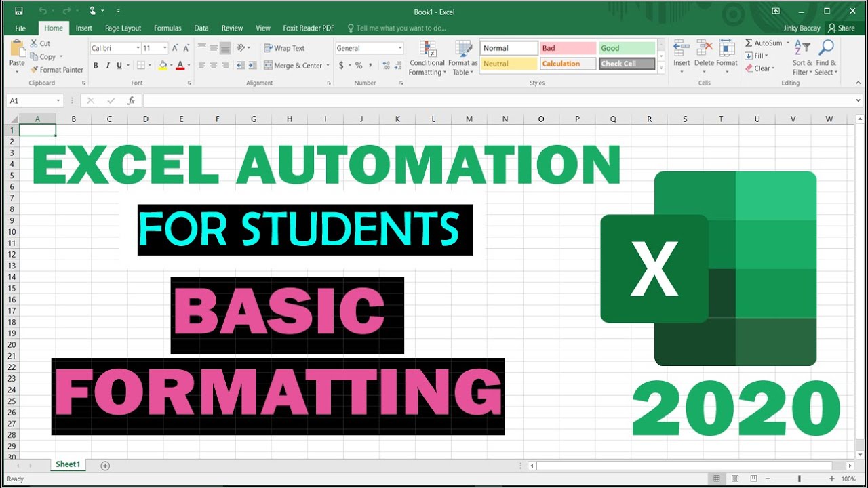Apply the Neutral cell style

pyautogui.click(x=509, y=64)
